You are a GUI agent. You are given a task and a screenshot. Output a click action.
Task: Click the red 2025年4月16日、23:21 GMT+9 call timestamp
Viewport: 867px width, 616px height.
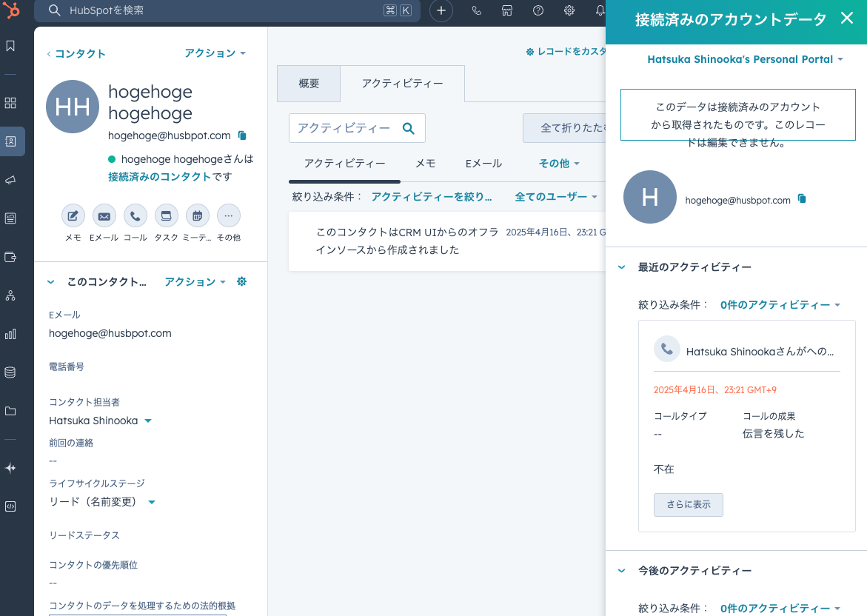click(715, 390)
